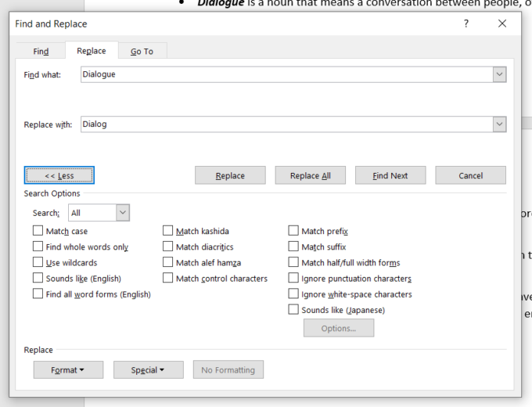Open the Go To tab

142,51
